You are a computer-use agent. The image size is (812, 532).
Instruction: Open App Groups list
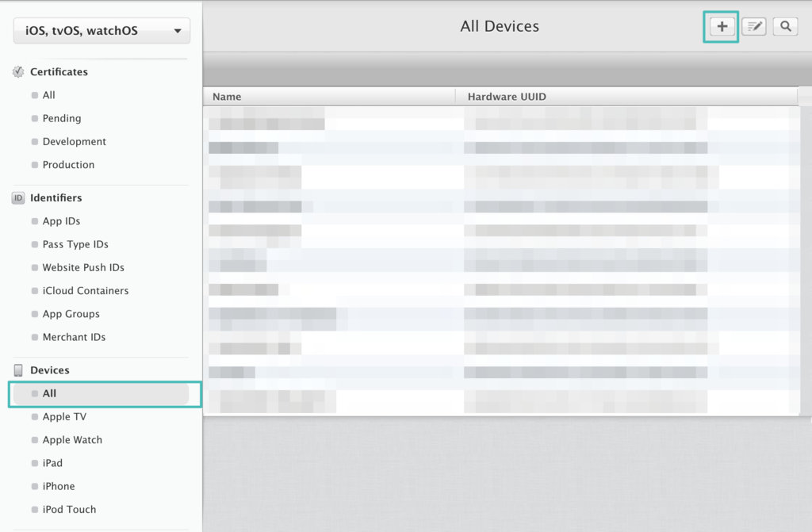tap(71, 314)
